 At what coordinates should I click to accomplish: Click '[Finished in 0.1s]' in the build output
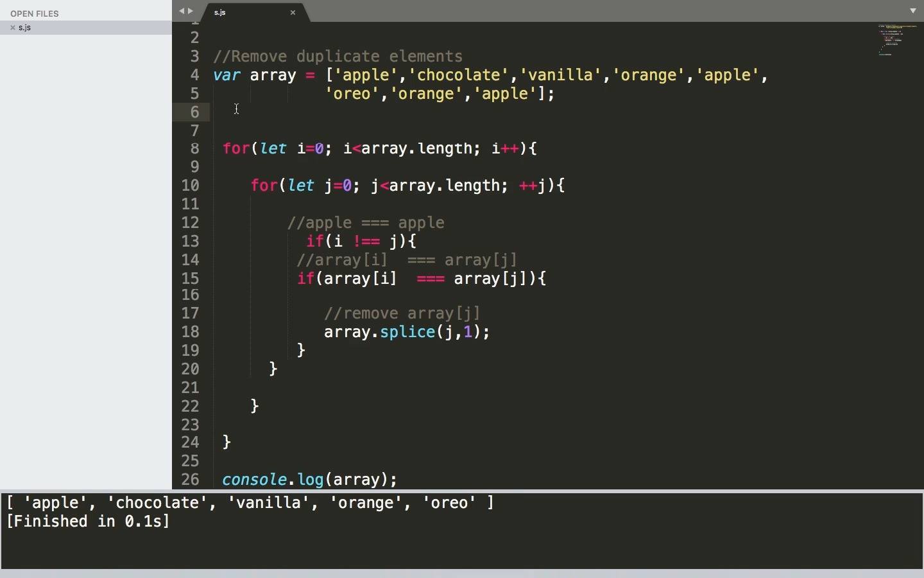(x=88, y=521)
